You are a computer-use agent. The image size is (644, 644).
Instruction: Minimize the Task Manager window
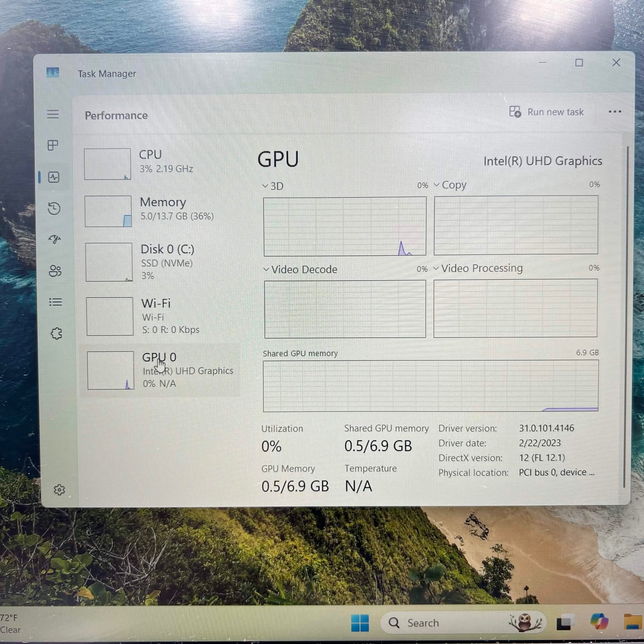tap(543, 63)
